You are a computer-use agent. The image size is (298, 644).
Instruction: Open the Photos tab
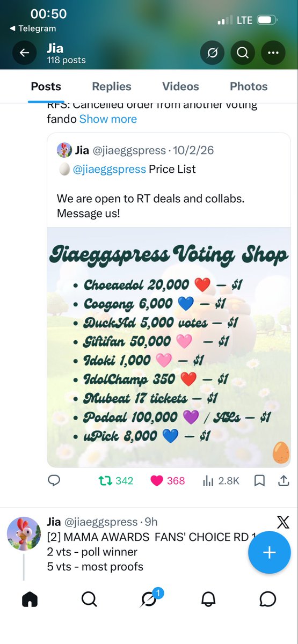[249, 86]
